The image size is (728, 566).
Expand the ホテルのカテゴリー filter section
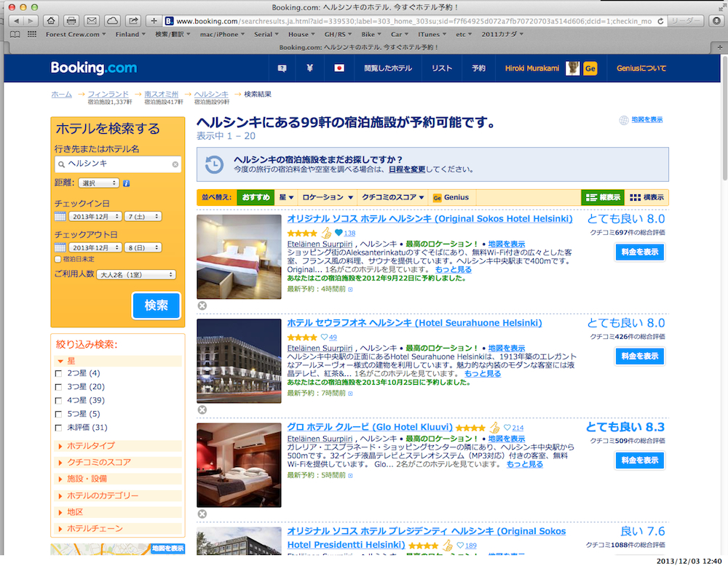tap(118, 495)
